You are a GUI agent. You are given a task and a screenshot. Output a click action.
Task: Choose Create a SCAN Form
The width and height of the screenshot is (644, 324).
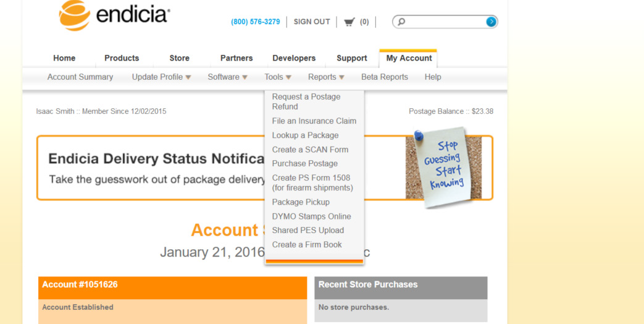click(x=310, y=150)
